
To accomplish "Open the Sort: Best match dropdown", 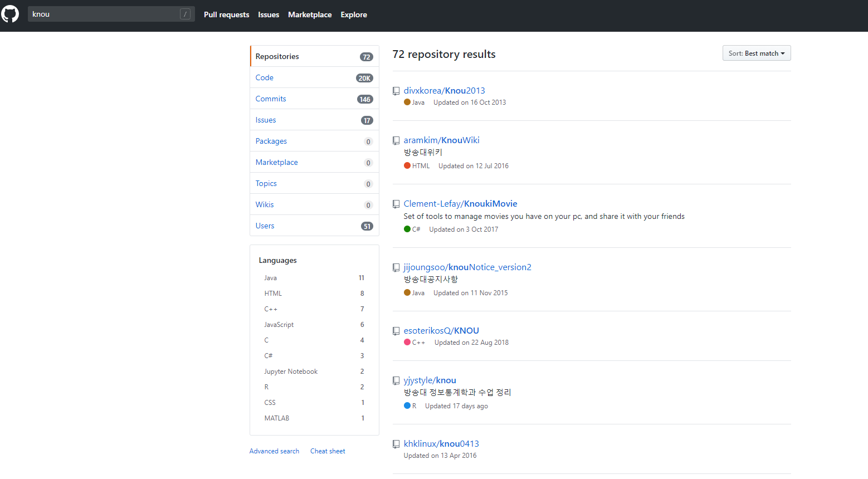I will tap(757, 53).
